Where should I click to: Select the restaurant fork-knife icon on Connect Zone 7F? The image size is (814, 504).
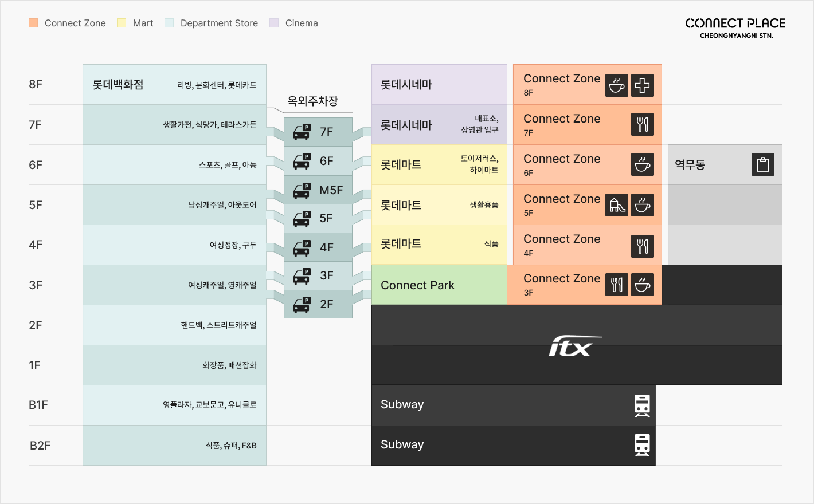pyautogui.click(x=643, y=124)
